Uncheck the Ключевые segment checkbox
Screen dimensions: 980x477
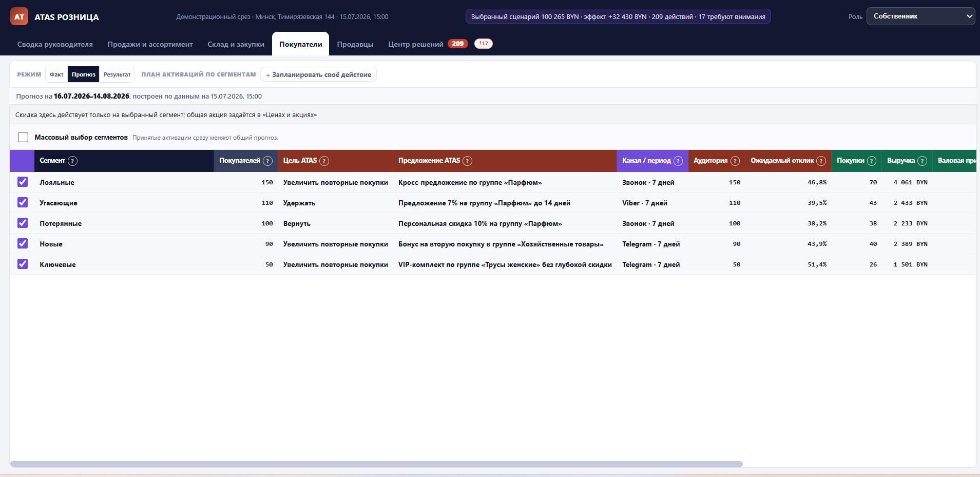[23, 264]
